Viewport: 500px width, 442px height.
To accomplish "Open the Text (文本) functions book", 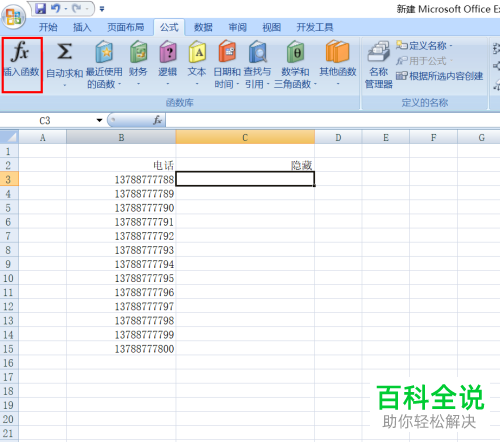I will click(197, 64).
